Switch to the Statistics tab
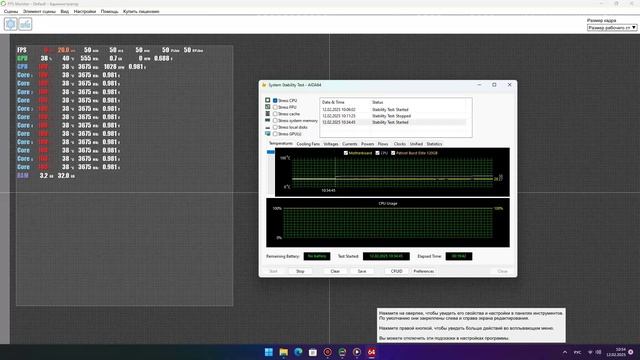Viewport: 640px width, 360px height. [434, 144]
